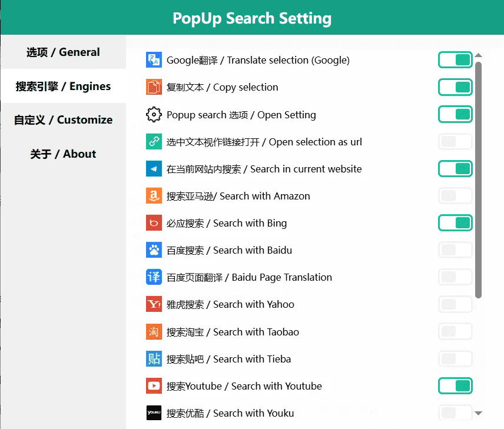Screen dimensions: 504x429
Task: Click the Search with Amazon label
Action: point(238,196)
